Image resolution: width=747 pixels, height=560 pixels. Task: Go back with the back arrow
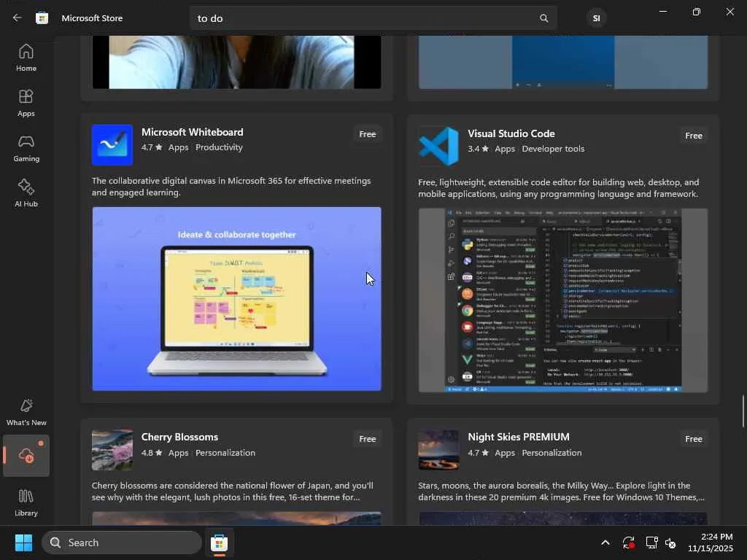pyautogui.click(x=18, y=18)
